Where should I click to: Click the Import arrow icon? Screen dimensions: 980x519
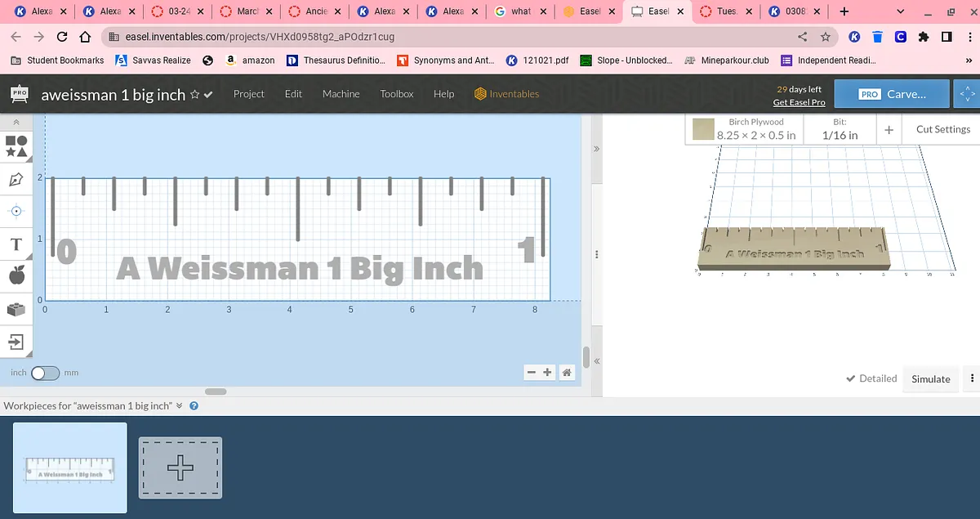click(x=16, y=341)
